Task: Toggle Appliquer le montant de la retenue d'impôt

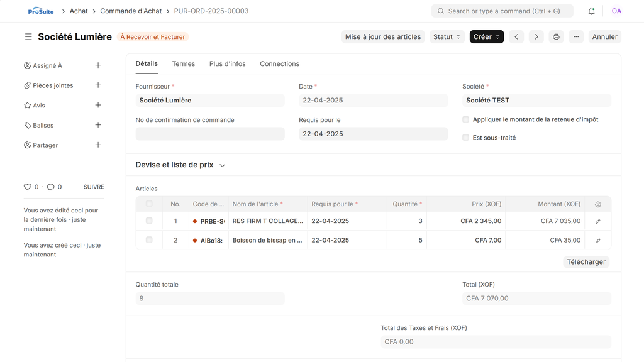Action: click(x=466, y=119)
